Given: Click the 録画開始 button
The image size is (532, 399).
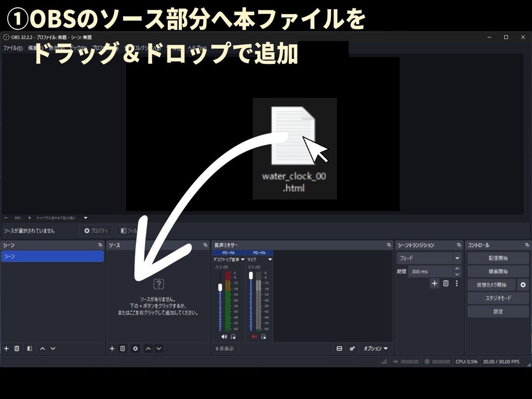Looking at the screenshot, I should click(498, 271).
